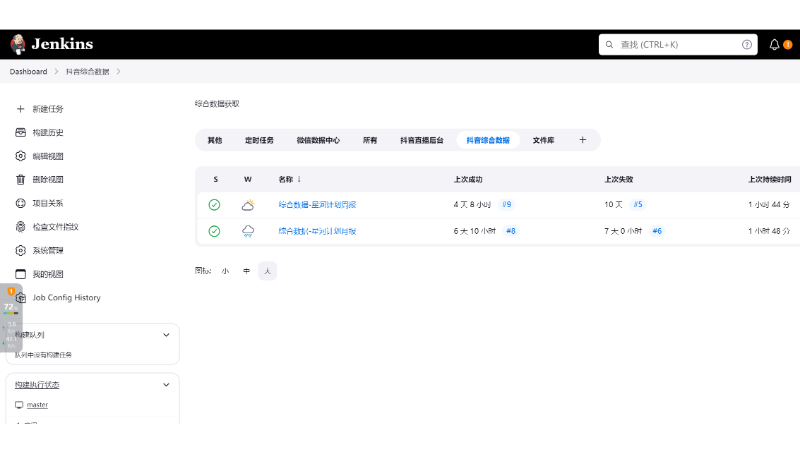
Task: Select small (小) icon size option
Action: 225,270
